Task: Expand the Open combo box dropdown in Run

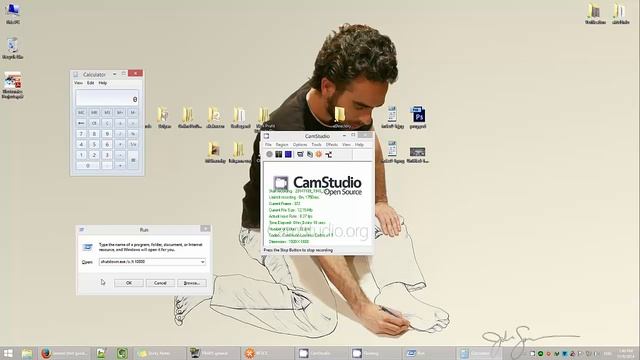Action: (x=202, y=262)
